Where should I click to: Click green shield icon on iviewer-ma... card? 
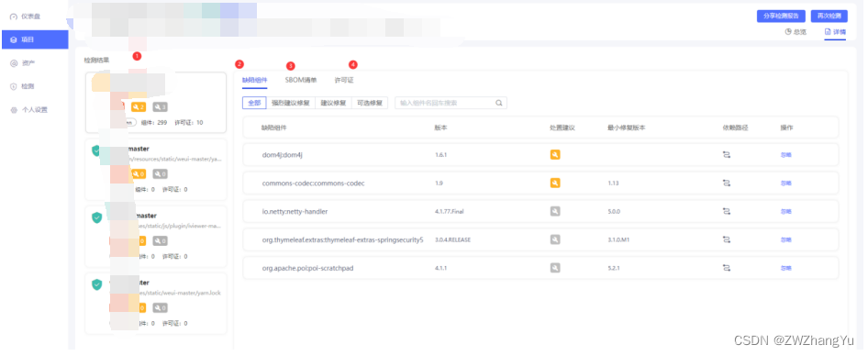(x=97, y=217)
